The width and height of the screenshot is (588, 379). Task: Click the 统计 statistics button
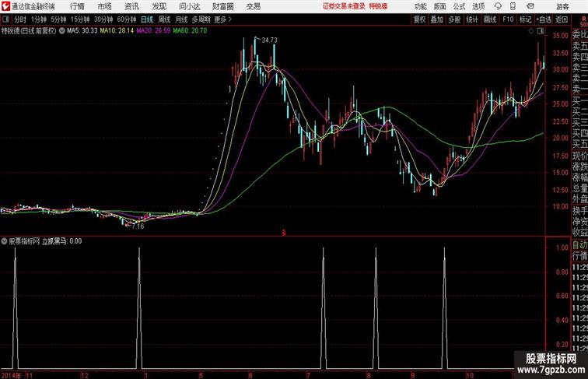tap(472, 19)
